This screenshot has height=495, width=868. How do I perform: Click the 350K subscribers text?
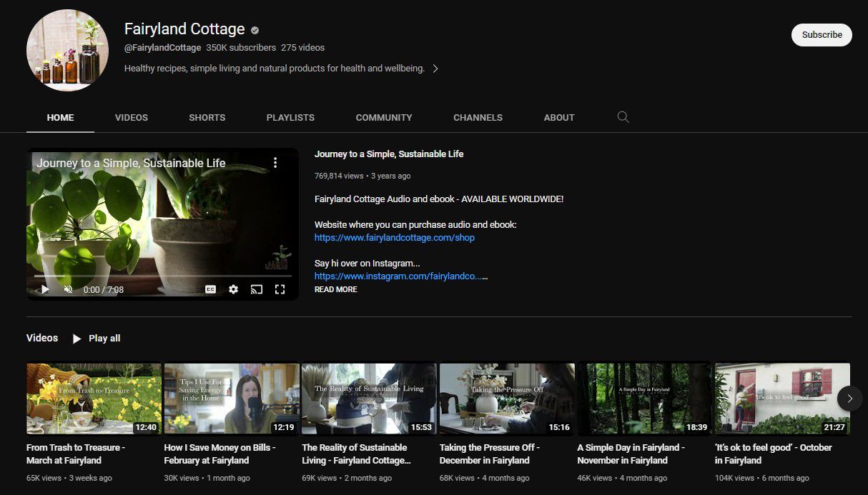click(241, 48)
